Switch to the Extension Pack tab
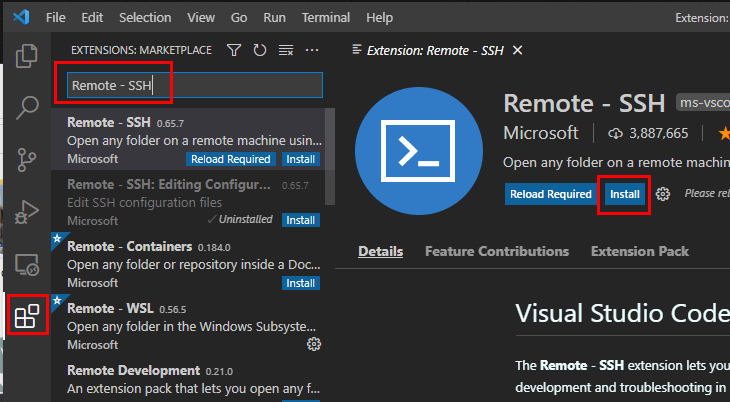The width and height of the screenshot is (730, 402). pyautogui.click(x=640, y=252)
